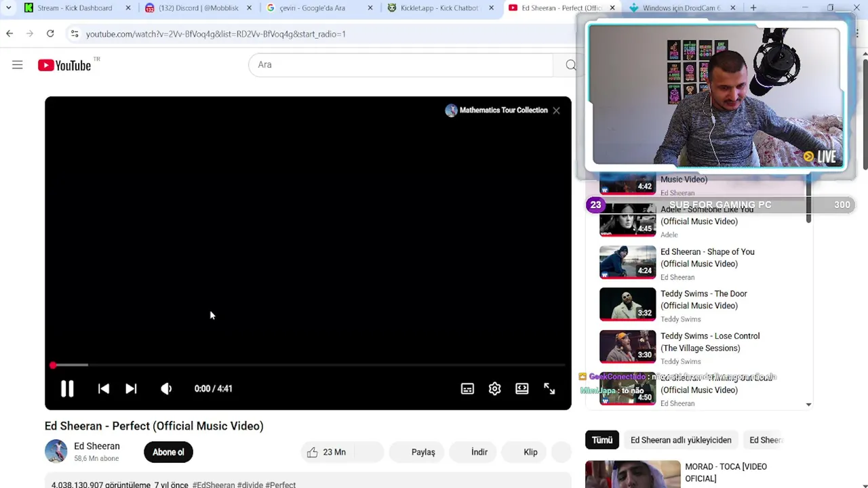Select Tümü filter chip
868x488 pixels.
(x=601, y=440)
